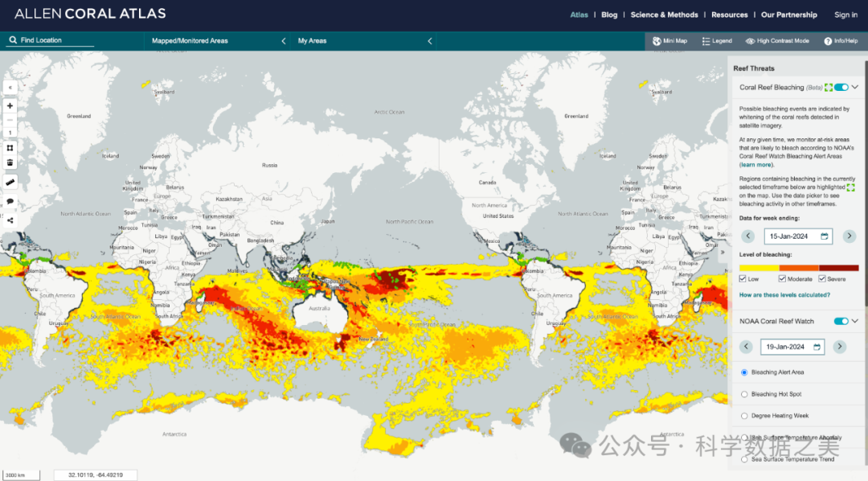Select the Bleaching Hot Spot radio option
The image size is (868, 481).
click(x=744, y=394)
